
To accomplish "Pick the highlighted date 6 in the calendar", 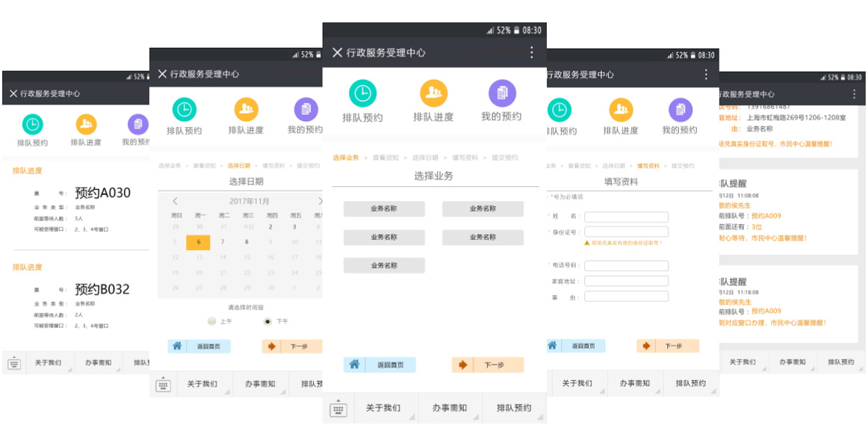I will click(x=198, y=242).
